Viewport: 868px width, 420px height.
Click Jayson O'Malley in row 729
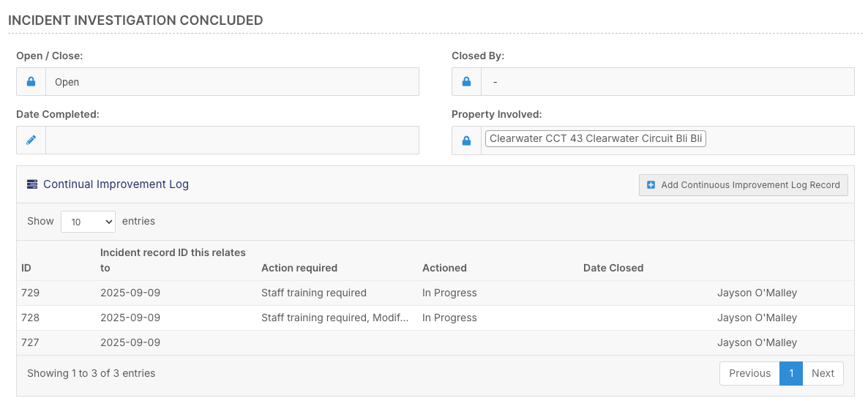[757, 293]
